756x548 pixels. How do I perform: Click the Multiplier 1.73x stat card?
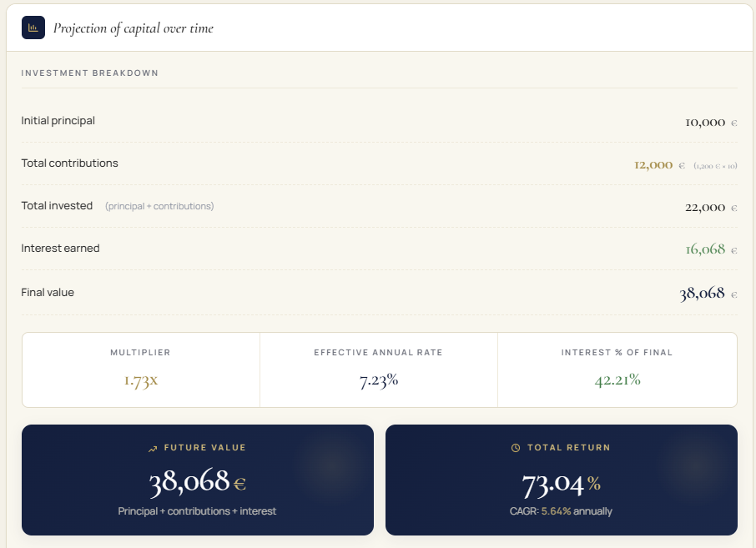[140, 370]
